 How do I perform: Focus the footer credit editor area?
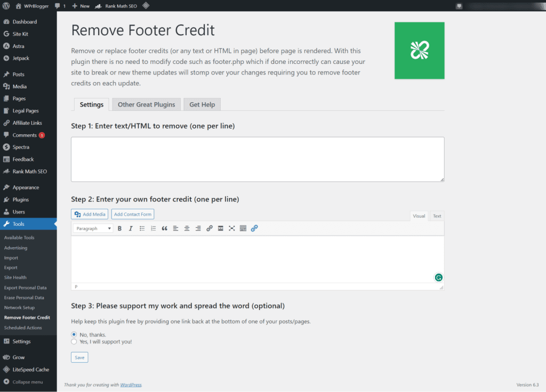(258, 259)
